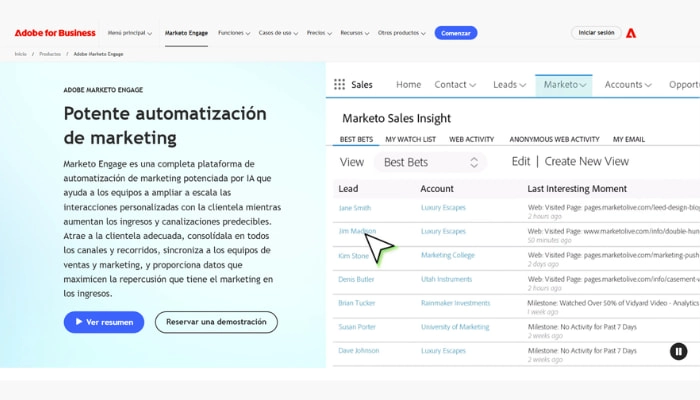Image resolution: width=700 pixels, height=400 pixels.
Task: Select the Marketo Engage nav tab
Action: [186, 33]
